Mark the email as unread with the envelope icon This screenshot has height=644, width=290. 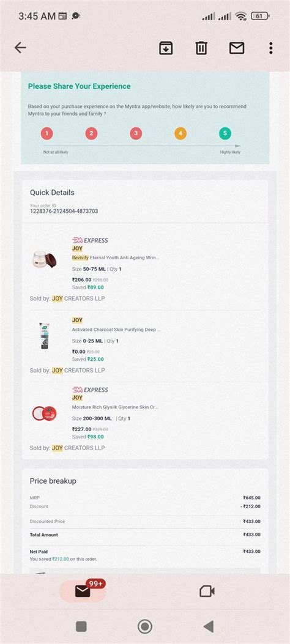pyautogui.click(x=237, y=48)
